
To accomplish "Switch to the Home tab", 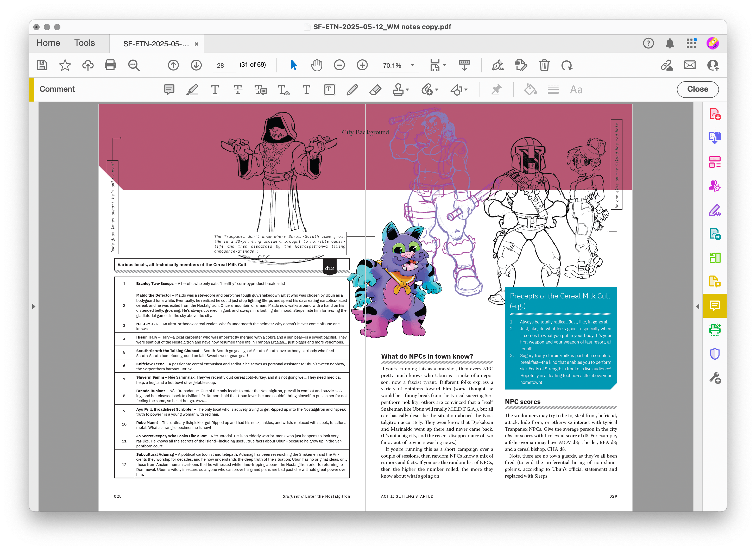I will point(48,43).
